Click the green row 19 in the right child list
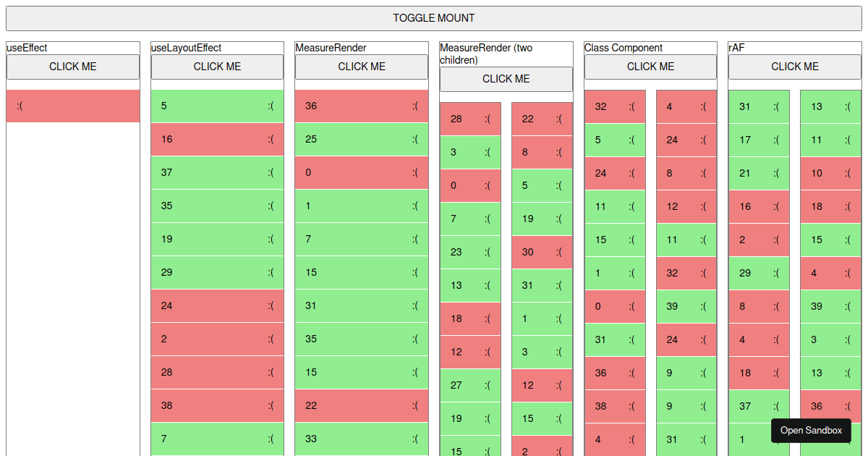868x456 pixels. click(x=542, y=219)
